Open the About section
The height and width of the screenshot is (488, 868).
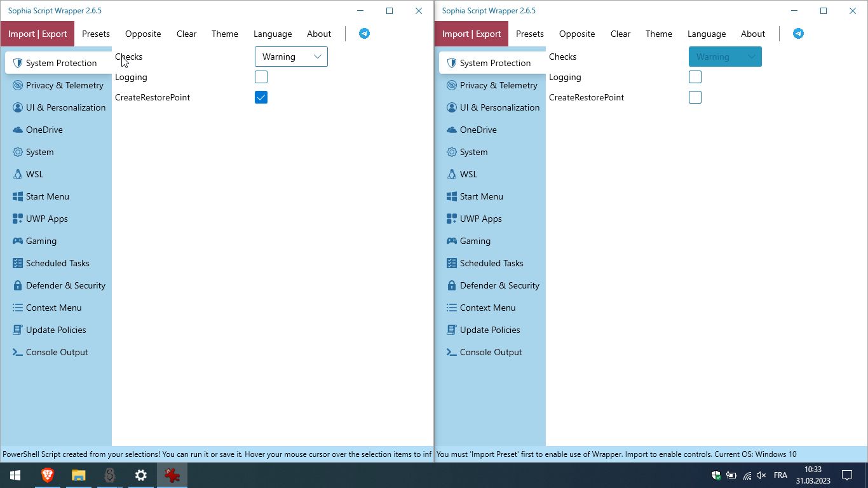click(318, 34)
